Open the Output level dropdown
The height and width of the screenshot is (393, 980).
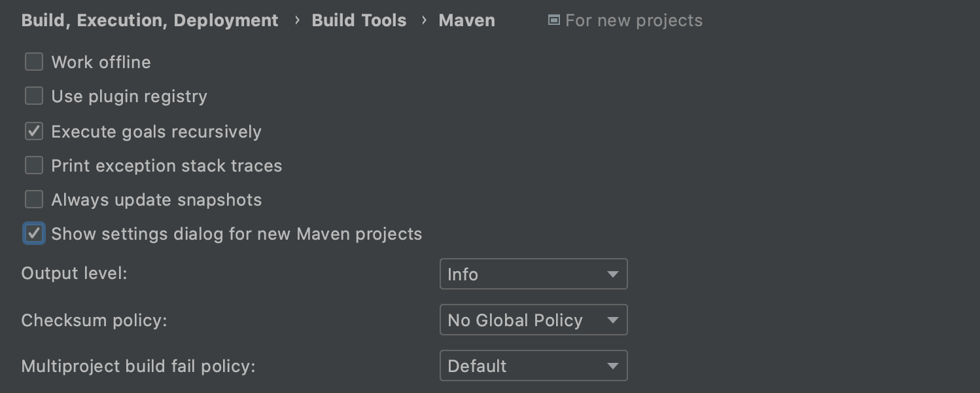[533, 274]
